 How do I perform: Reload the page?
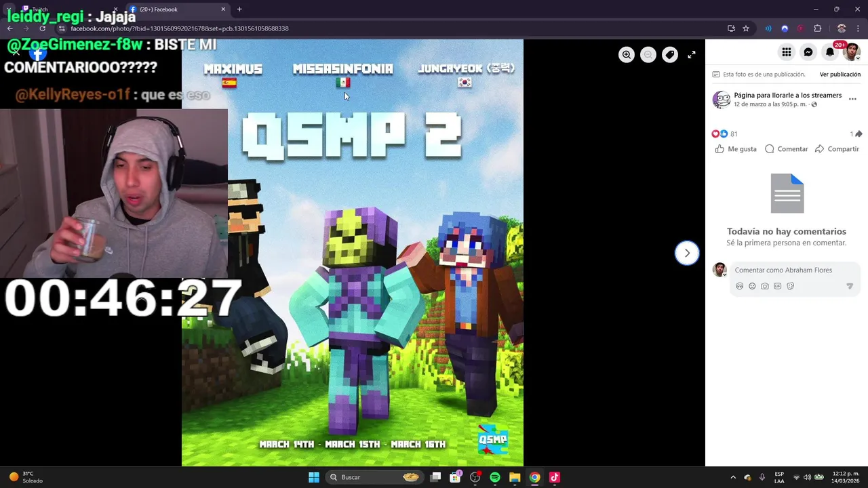click(x=42, y=28)
